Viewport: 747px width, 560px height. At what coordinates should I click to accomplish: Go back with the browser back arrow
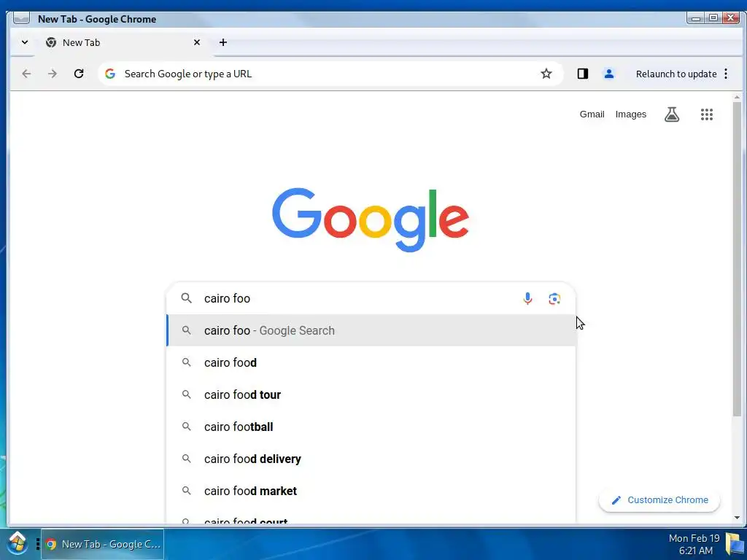(26, 74)
